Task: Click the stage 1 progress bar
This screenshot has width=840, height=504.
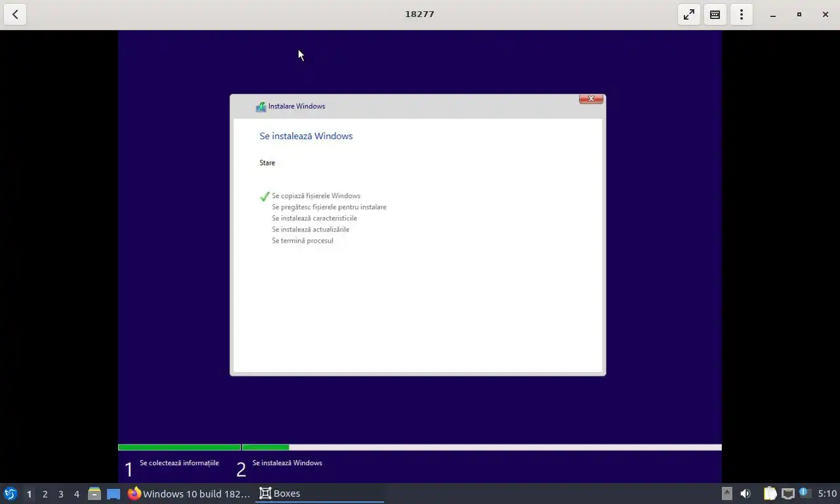Action: [x=179, y=448]
